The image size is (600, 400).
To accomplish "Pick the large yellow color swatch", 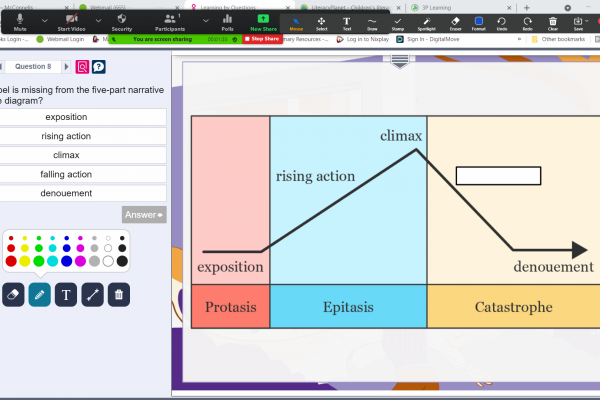I will pos(24,261).
